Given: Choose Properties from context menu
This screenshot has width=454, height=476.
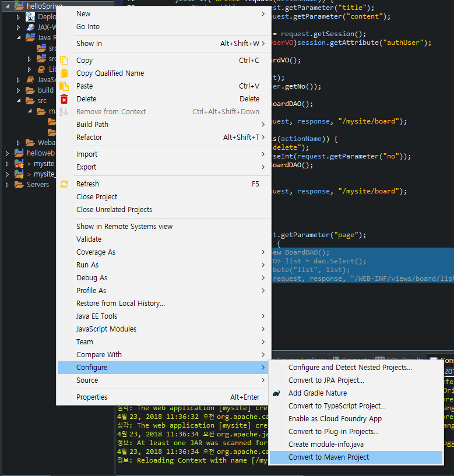Looking at the screenshot, I should pos(91,397).
